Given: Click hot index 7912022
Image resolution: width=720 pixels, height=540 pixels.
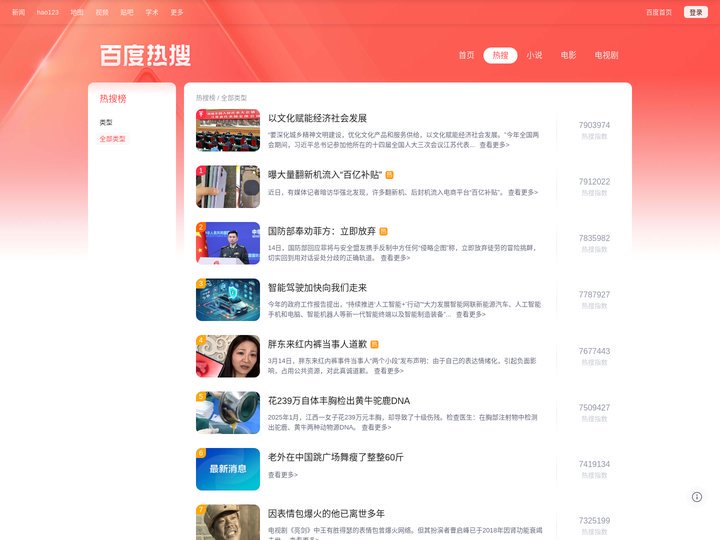Looking at the screenshot, I should coord(594,182).
